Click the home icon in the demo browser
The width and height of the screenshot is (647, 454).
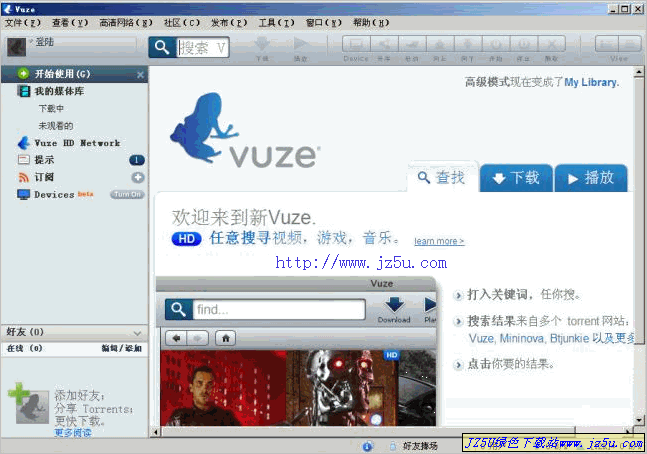(226, 338)
